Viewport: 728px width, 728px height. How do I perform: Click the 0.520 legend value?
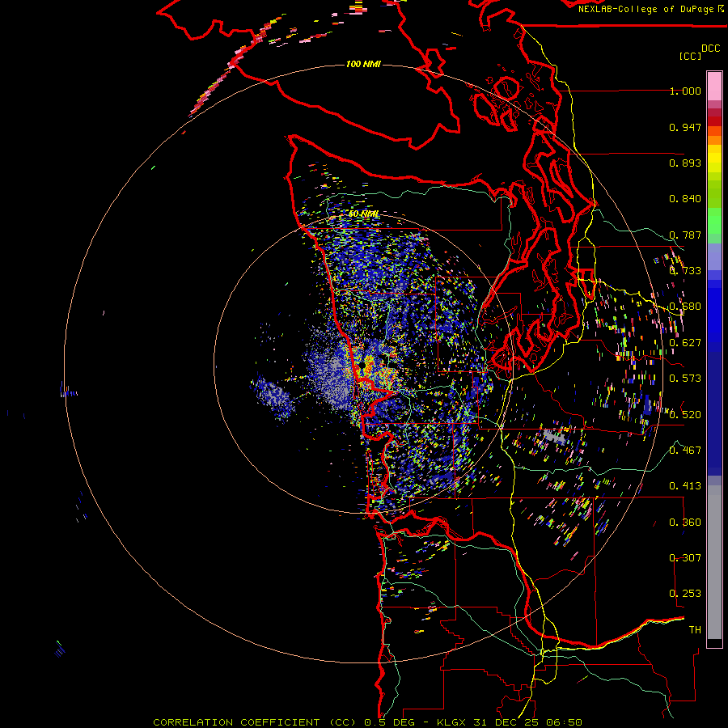(685, 415)
